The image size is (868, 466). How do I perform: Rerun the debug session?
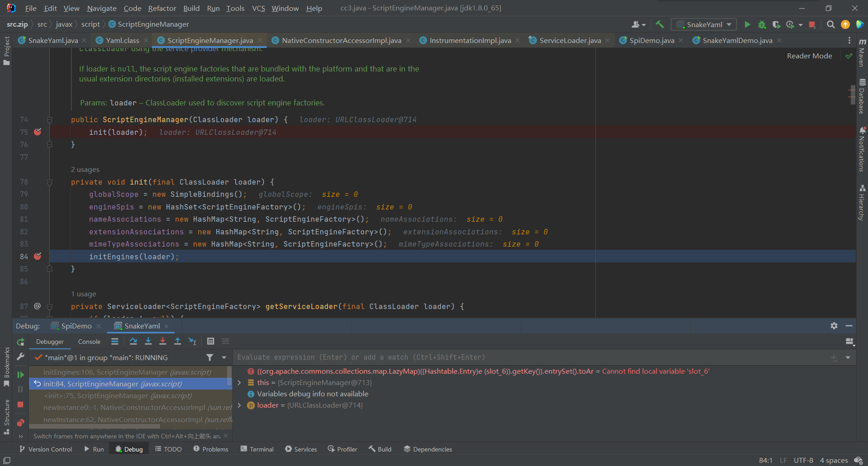(x=20, y=342)
